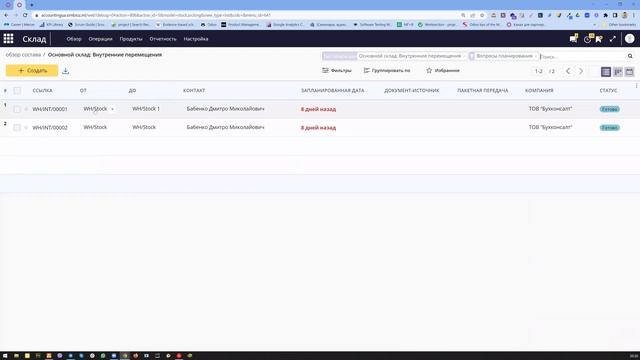640x360 pixels.
Task: Open the user avatar menu
Action: click(630, 38)
